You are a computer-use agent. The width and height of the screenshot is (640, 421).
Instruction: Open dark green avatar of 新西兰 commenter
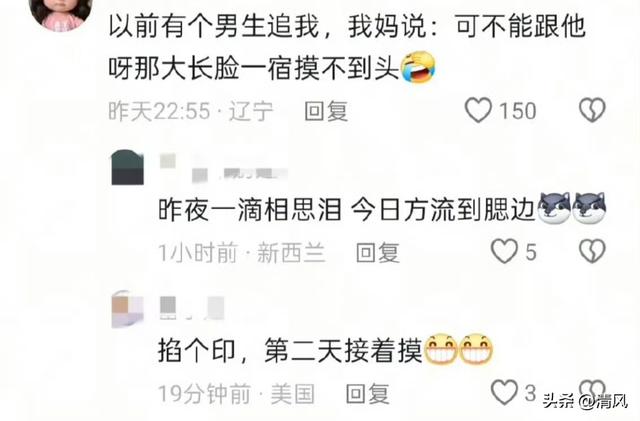pos(127,167)
